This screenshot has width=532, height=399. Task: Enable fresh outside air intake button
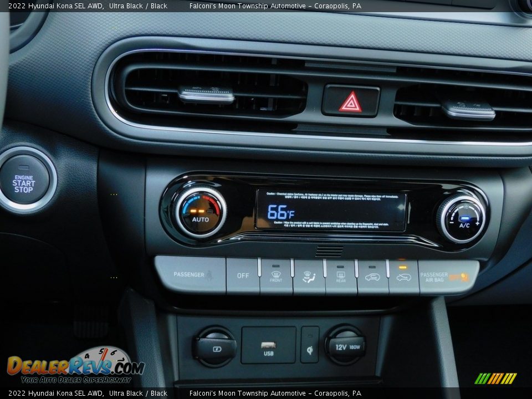372,277
